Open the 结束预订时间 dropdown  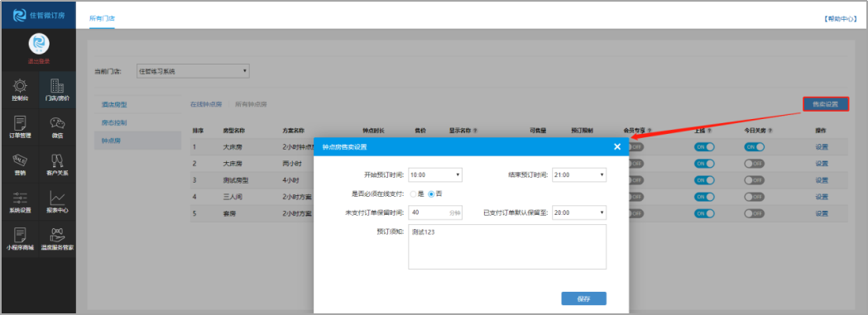click(579, 174)
